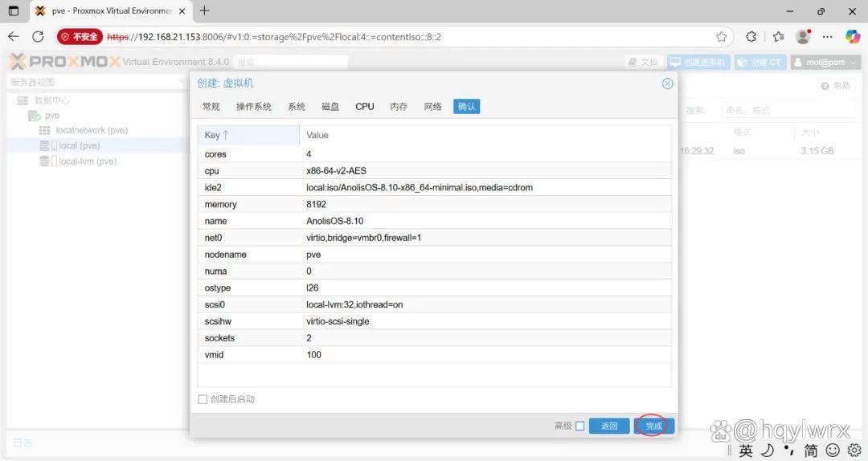868x461 pixels.
Task: Select the ide2 AnolisOS iso row
Action: click(435, 187)
